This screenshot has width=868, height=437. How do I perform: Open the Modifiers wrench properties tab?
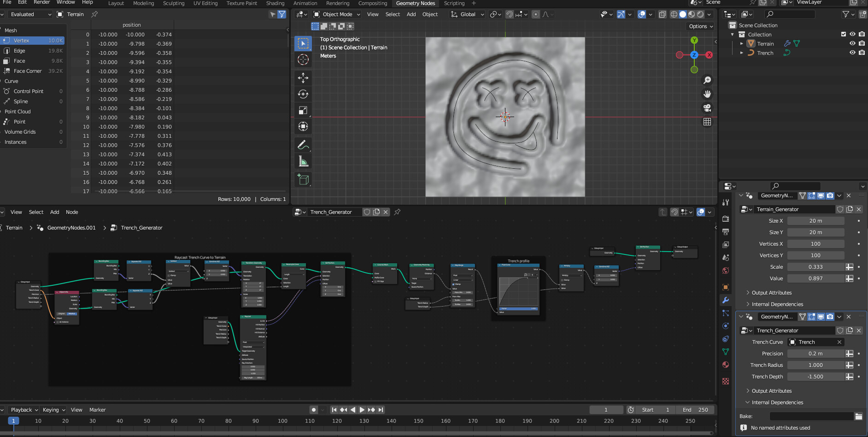(x=726, y=300)
